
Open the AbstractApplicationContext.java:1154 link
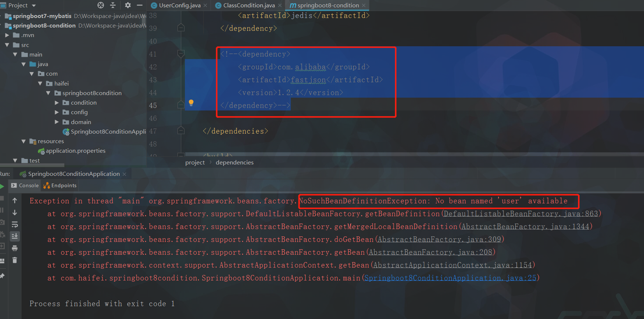pos(452,265)
